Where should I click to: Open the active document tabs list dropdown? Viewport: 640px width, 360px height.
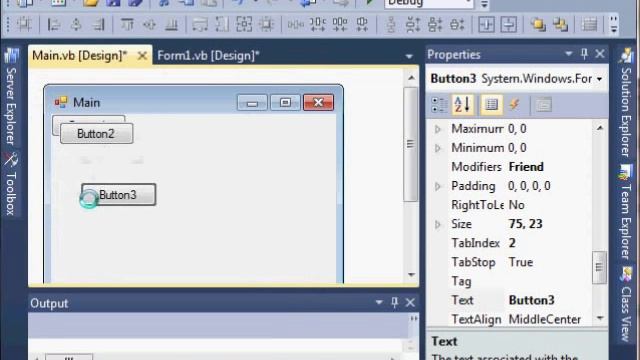coord(409,56)
